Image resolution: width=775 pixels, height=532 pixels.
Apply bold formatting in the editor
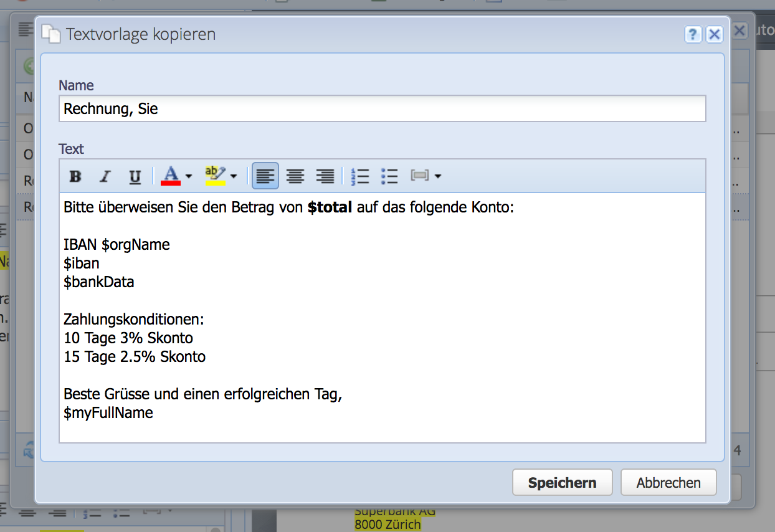tap(75, 176)
